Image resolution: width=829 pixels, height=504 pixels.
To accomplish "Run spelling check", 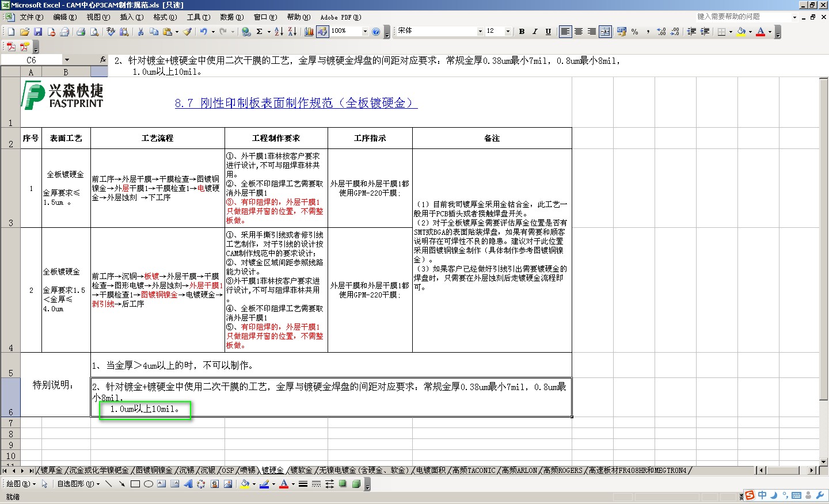I will [x=111, y=32].
